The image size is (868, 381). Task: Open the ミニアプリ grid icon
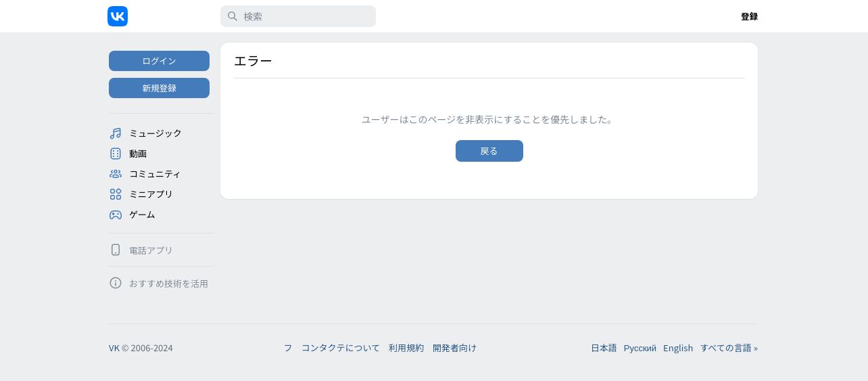click(x=116, y=194)
